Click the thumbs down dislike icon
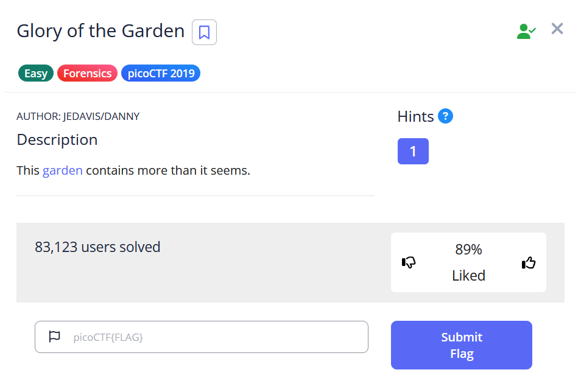581x392 pixels. click(409, 262)
